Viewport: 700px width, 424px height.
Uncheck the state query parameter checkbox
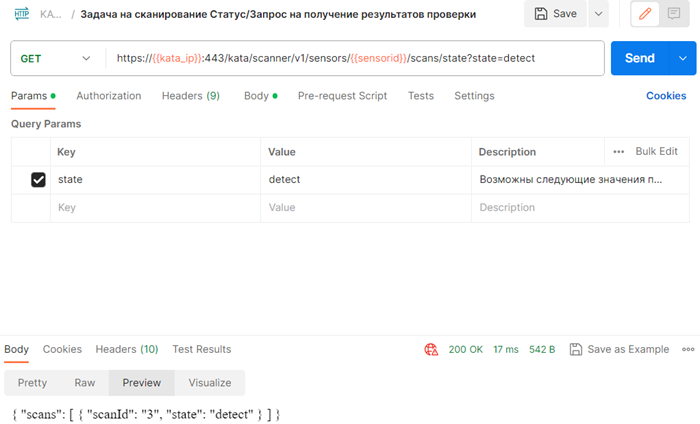coord(39,180)
